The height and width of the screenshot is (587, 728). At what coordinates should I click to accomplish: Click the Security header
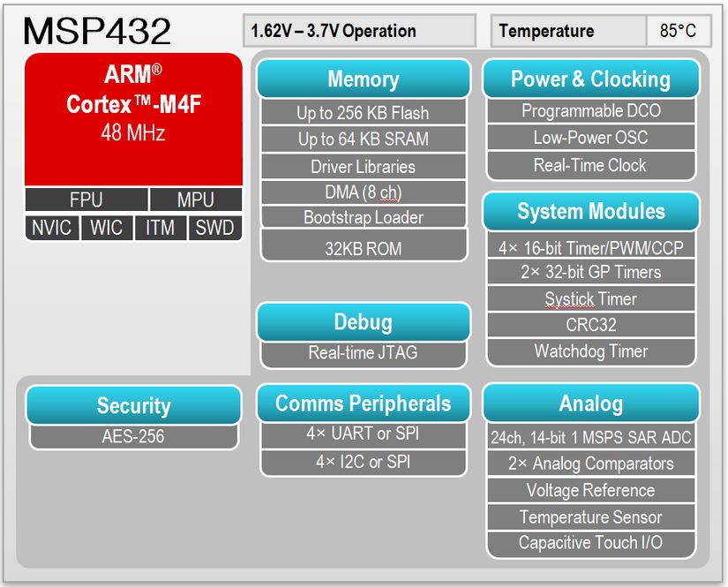pyautogui.click(x=134, y=405)
